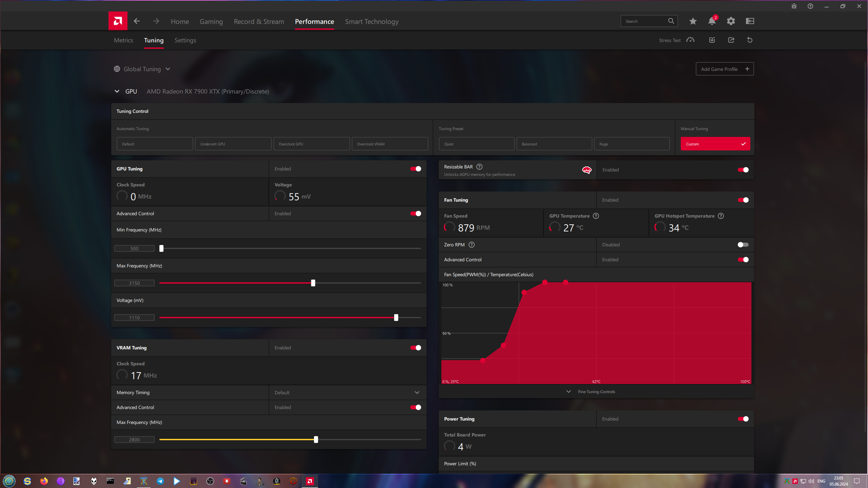Viewport: 868px width, 488px height.
Task: Switch to the Metrics tab
Action: coord(123,40)
